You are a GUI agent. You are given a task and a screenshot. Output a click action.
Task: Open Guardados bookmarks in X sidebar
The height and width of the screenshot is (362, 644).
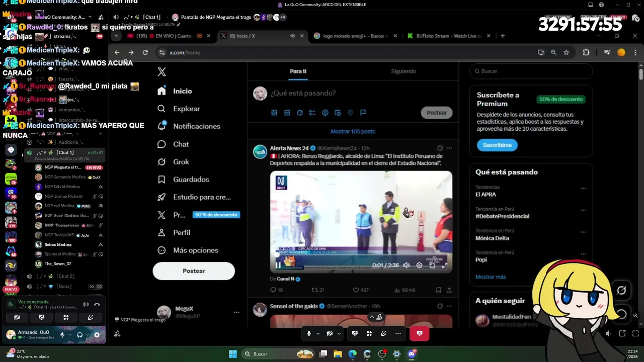[x=183, y=179]
